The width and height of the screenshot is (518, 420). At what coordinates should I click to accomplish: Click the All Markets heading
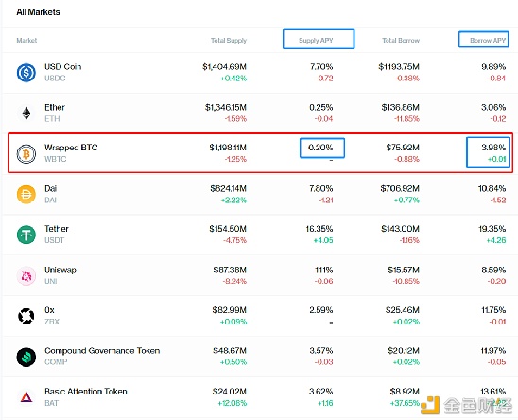pyautogui.click(x=39, y=12)
